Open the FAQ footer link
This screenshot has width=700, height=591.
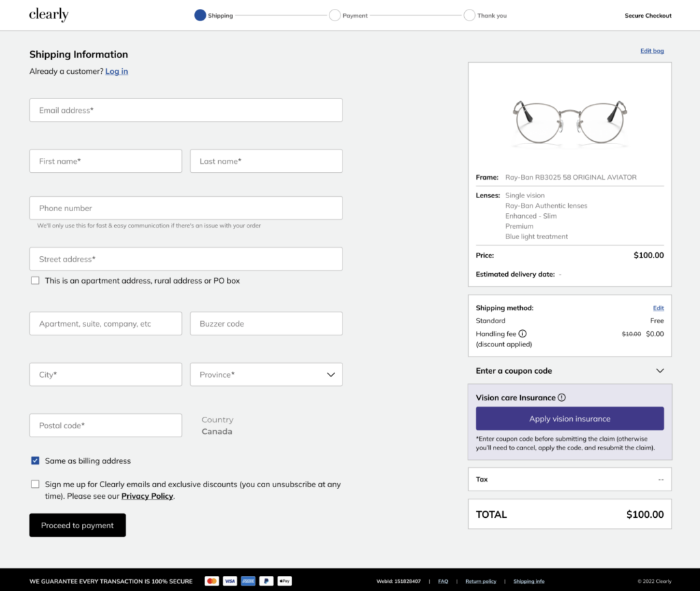[x=443, y=581]
